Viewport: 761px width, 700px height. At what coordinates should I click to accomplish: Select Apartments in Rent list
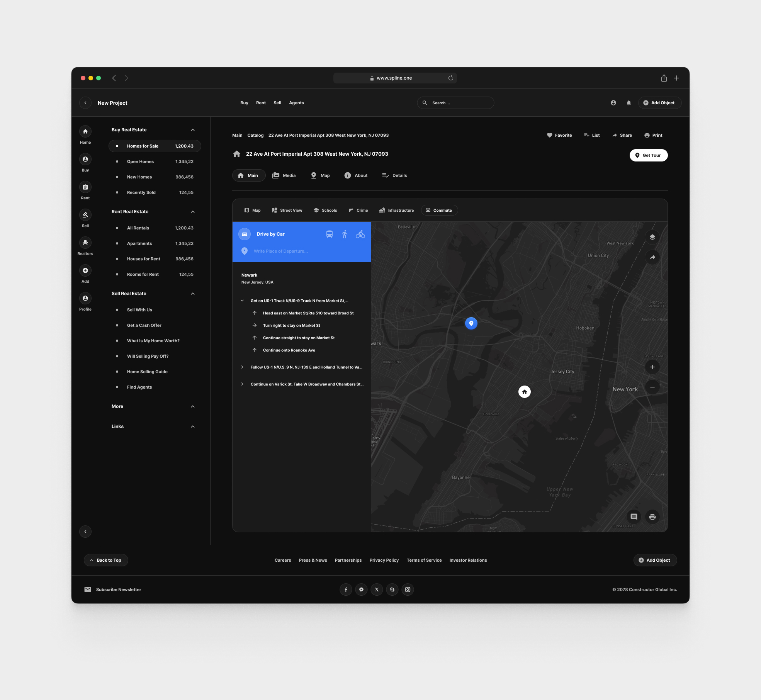click(155, 243)
